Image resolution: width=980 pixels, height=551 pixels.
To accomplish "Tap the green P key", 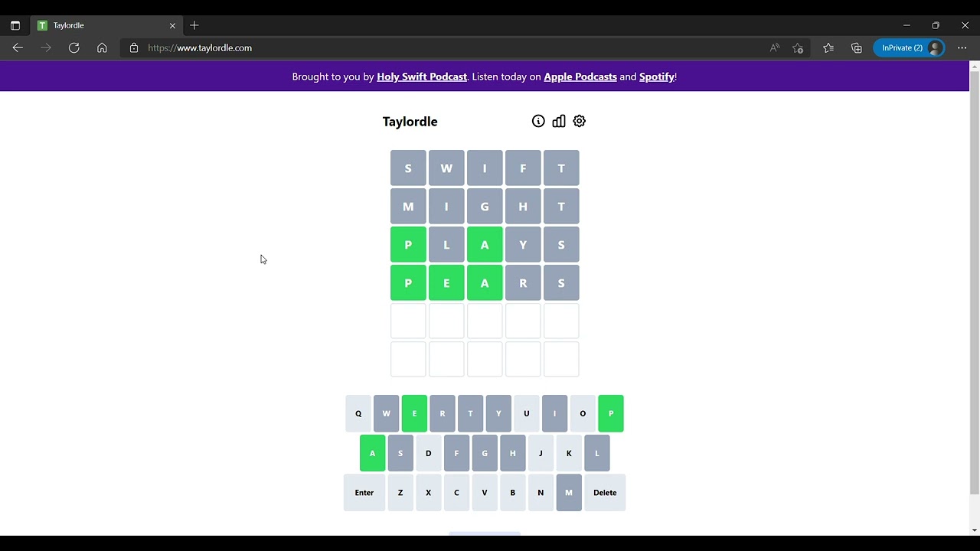I will 611,413.
